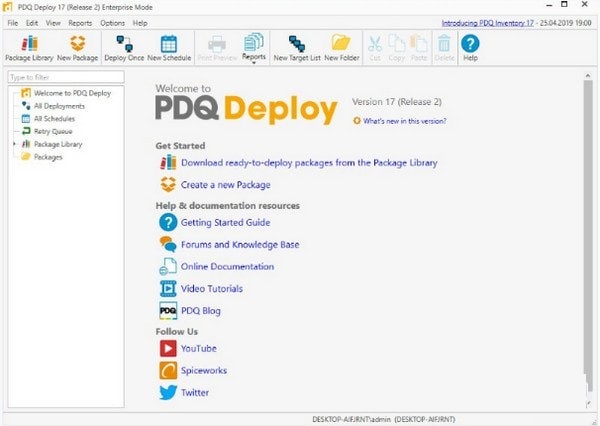
Task: Open What's new in this version link
Action: point(404,121)
